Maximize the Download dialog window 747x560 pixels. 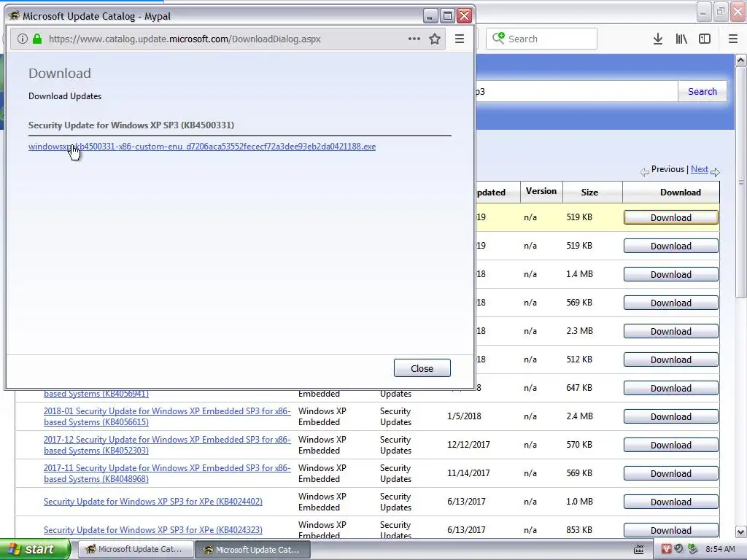point(447,16)
